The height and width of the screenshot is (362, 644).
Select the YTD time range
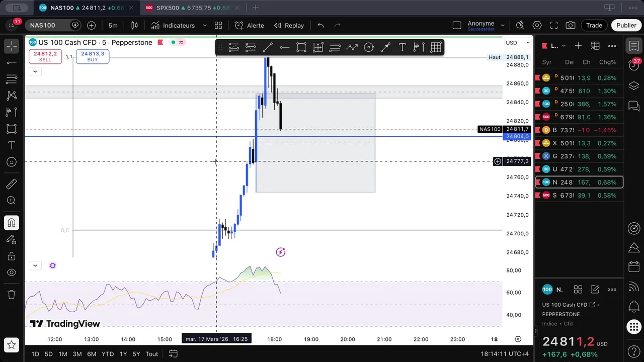pos(108,354)
